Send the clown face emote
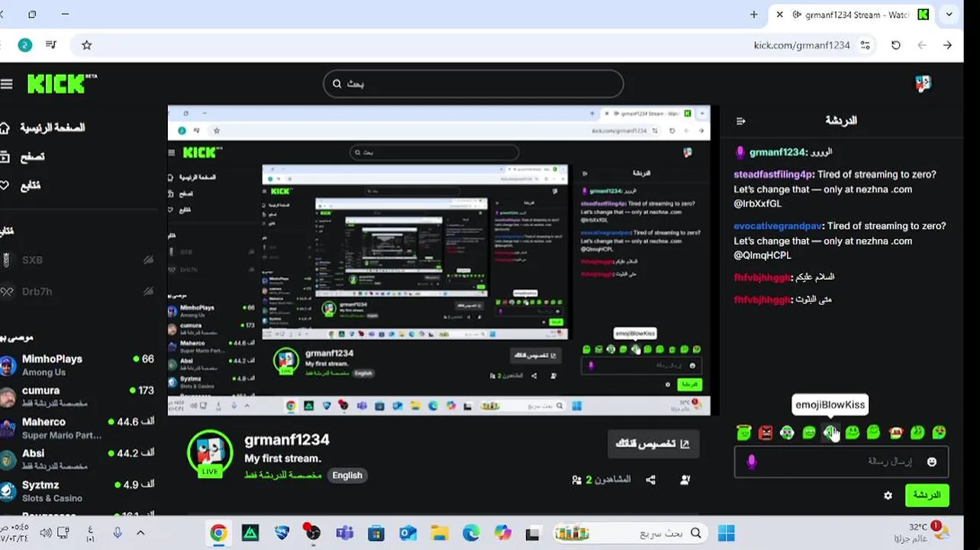The height and width of the screenshot is (550, 980). (x=787, y=433)
